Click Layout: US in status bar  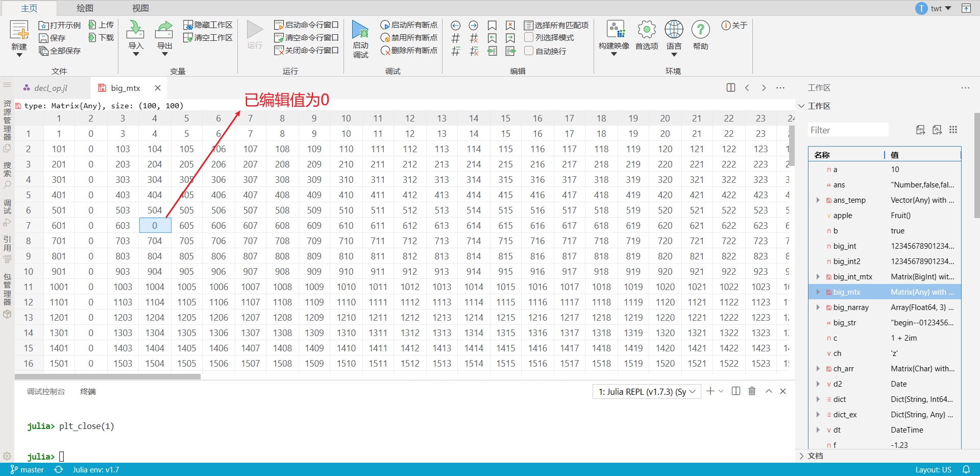point(933,469)
